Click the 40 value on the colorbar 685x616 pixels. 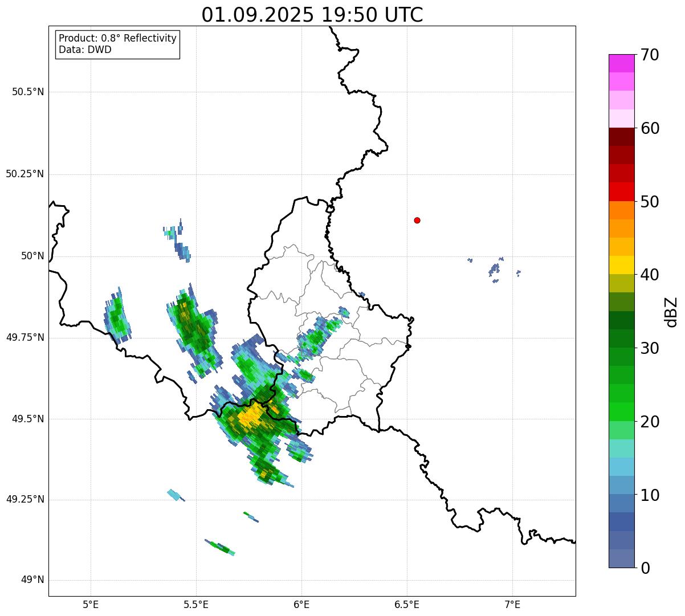650,275
